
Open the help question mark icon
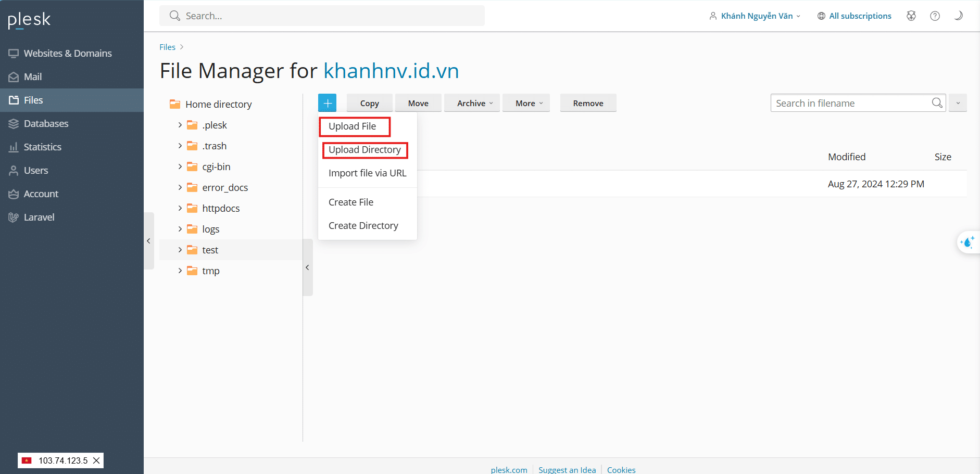click(935, 16)
